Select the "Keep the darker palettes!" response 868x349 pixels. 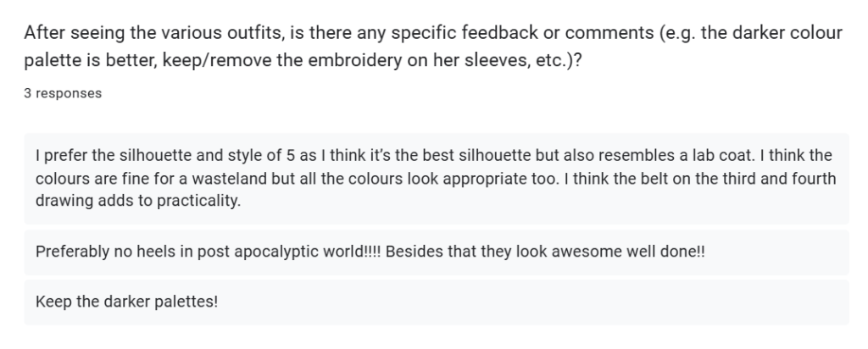coord(437,302)
